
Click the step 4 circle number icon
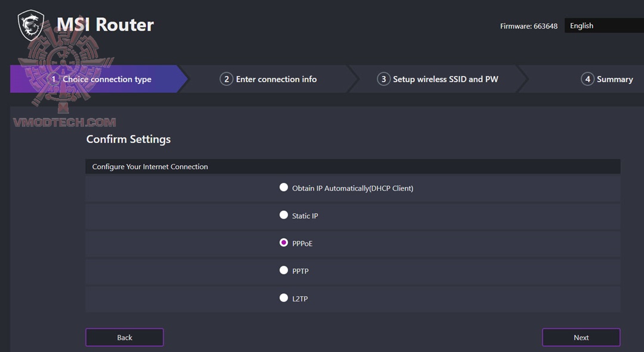click(587, 79)
